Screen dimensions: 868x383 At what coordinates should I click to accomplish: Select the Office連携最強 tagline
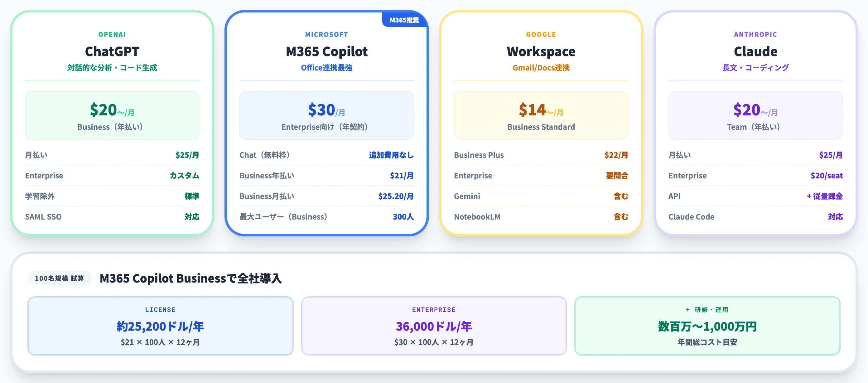pos(326,68)
